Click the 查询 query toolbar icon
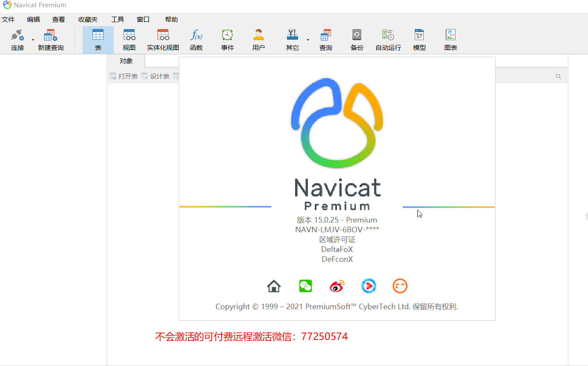Image resolution: width=588 pixels, height=366 pixels. tap(326, 35)
